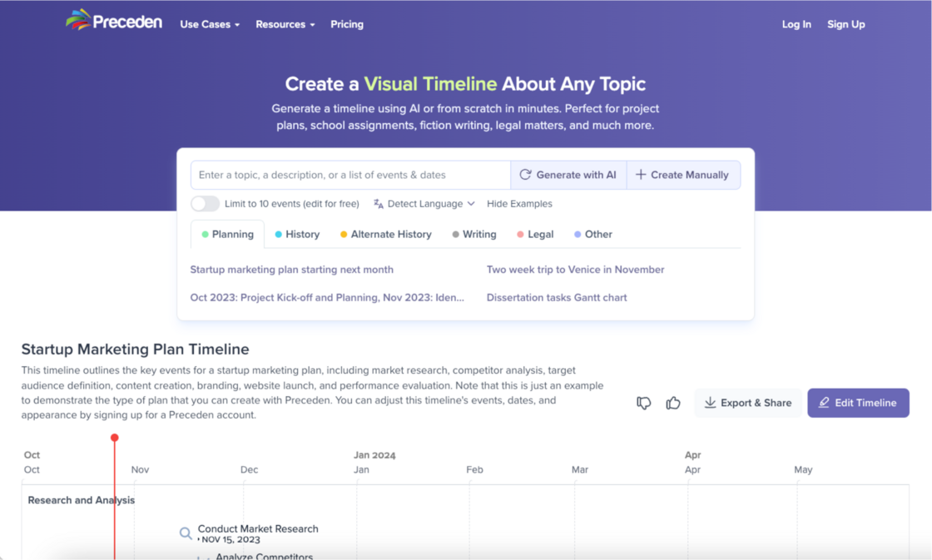932x560 pixels.
Task: Click the plus icon in Create Manually
Action: coord(641,175)
